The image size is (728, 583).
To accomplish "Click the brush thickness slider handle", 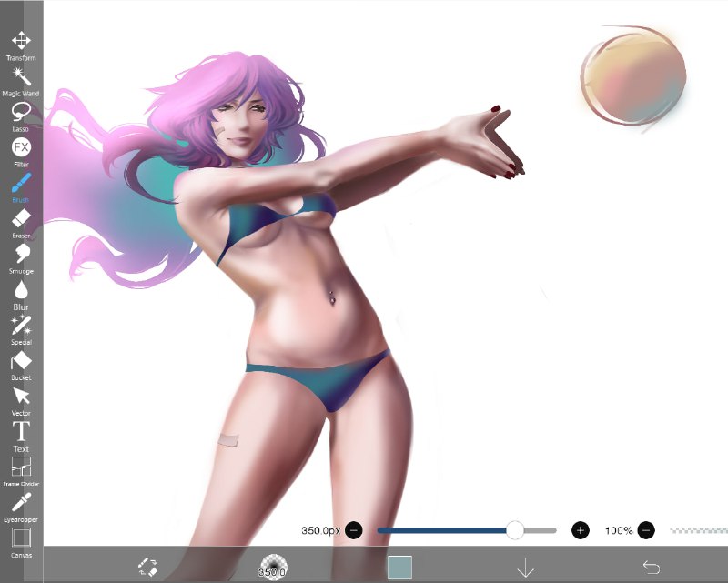I will pos(514,530).
